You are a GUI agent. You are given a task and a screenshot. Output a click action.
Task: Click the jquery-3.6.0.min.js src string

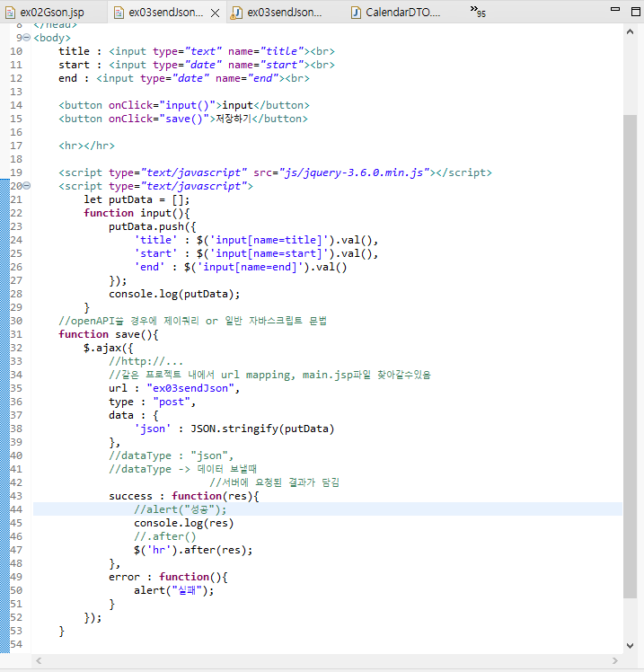point(354,172)
